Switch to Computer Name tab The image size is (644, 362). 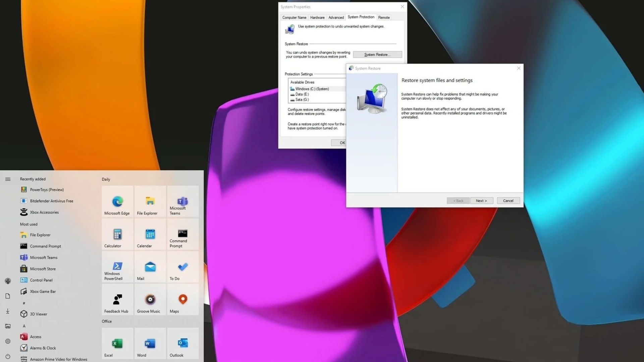pos(294,17)
